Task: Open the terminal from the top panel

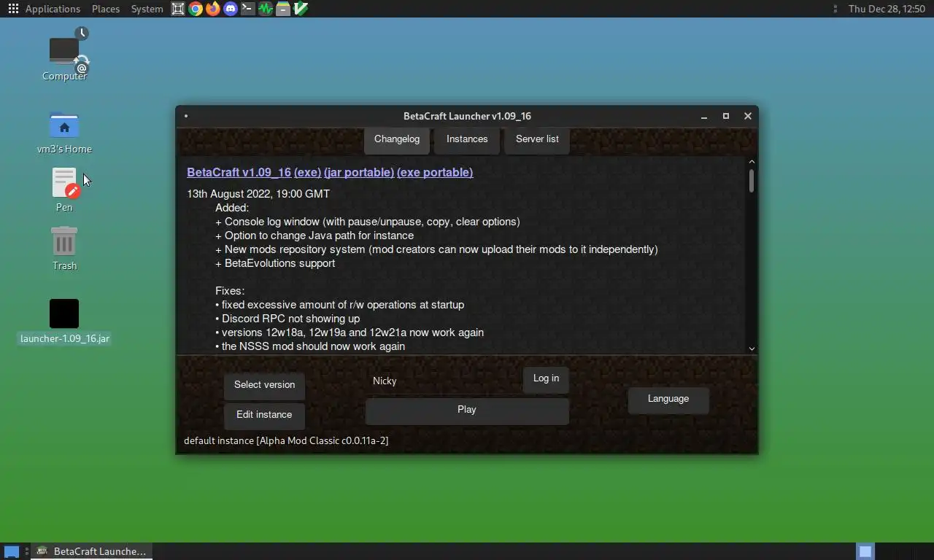Action: point(248,9)
